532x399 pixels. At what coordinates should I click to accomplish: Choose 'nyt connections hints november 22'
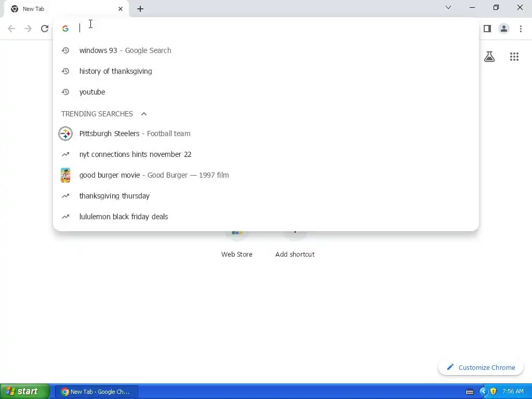click(266, 154)
